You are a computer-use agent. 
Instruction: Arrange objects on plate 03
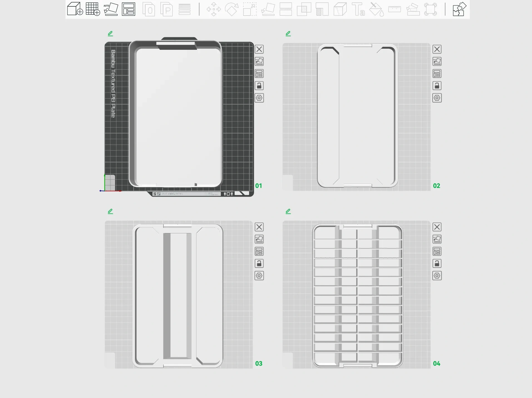(x=259, y=251)
